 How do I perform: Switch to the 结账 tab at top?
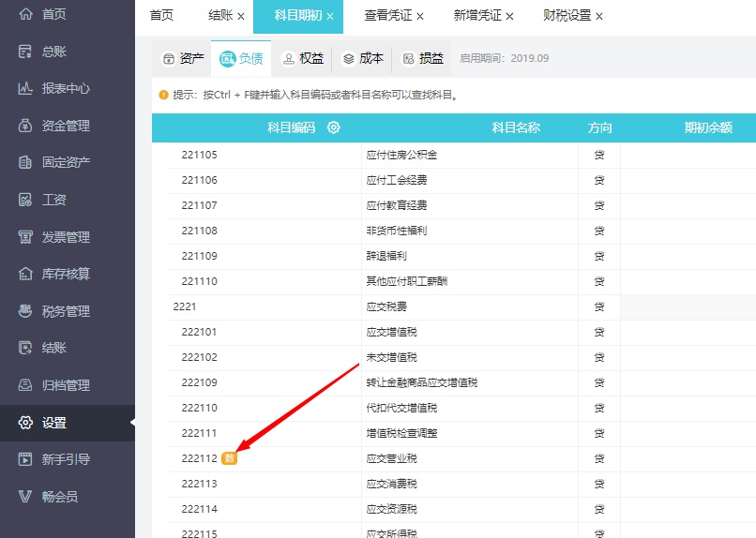(x=220, y=15)
